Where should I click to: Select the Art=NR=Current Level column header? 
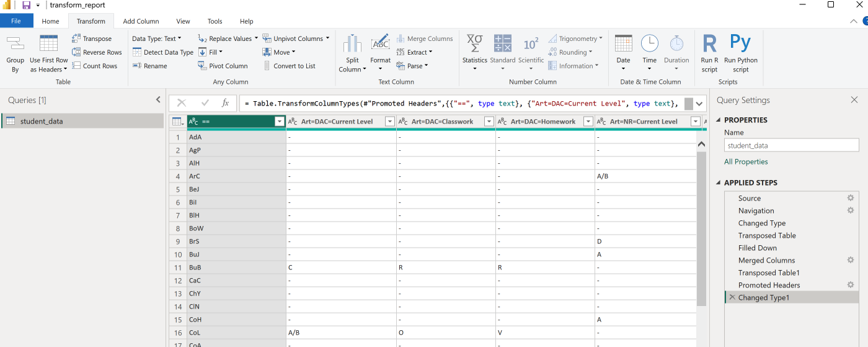point(643,122)
